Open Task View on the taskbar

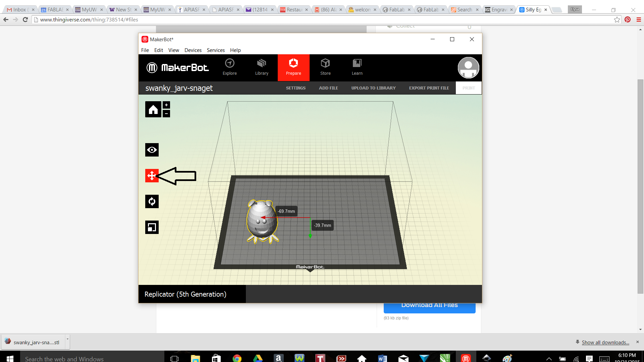coord(174,358)
